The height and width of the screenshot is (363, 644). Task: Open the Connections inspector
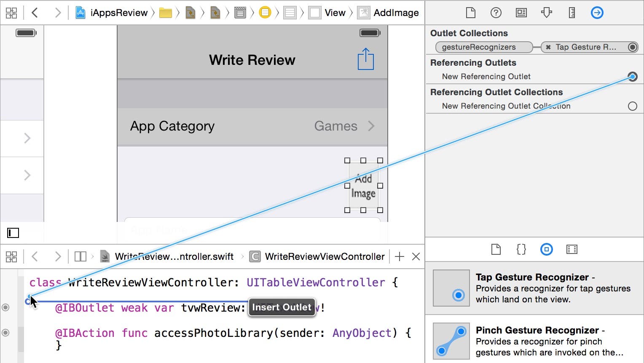point(597,13)
